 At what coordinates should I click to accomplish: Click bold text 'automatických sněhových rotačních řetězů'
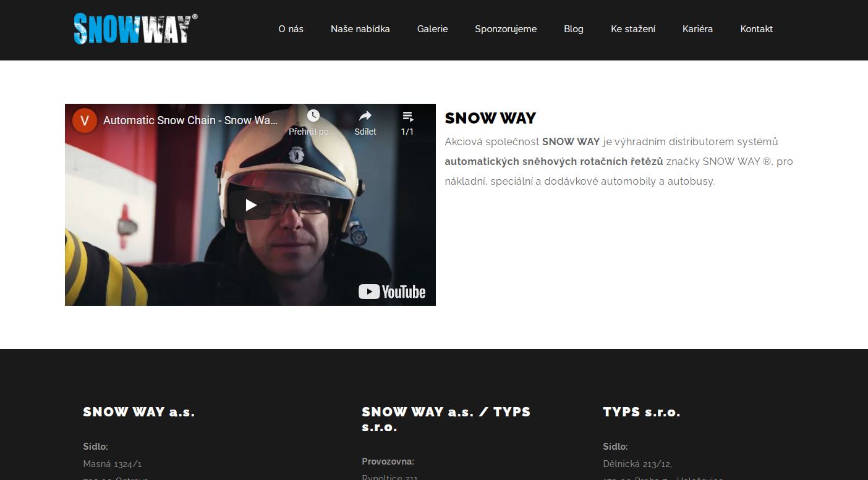coord(554,161)
